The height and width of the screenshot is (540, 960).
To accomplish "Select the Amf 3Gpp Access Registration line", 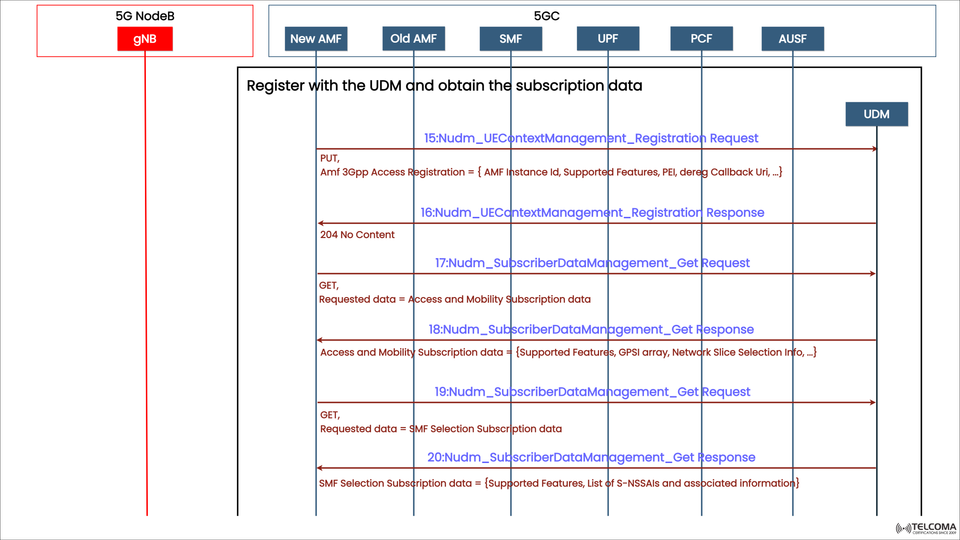I will (551, 173).
